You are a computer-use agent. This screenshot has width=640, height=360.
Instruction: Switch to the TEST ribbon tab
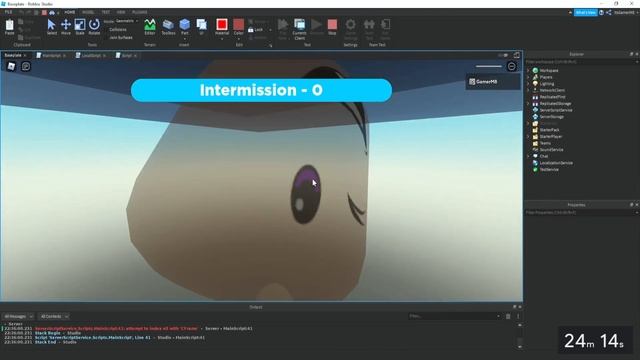[106, 12]
